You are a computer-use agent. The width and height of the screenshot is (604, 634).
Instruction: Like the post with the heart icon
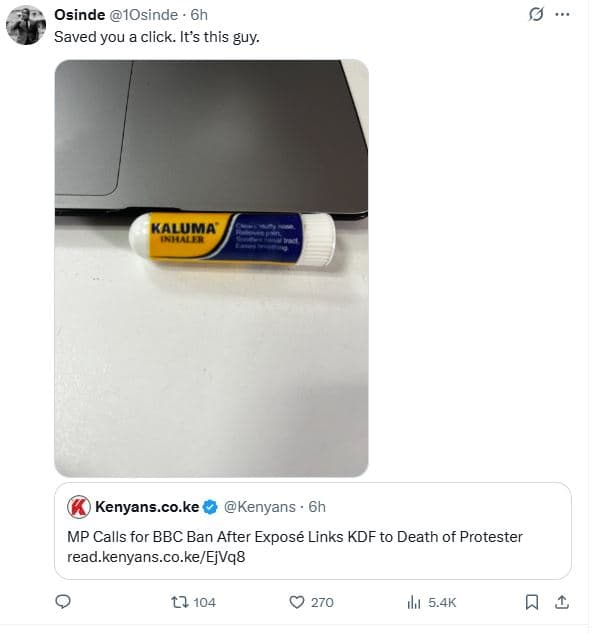(296, 602)
